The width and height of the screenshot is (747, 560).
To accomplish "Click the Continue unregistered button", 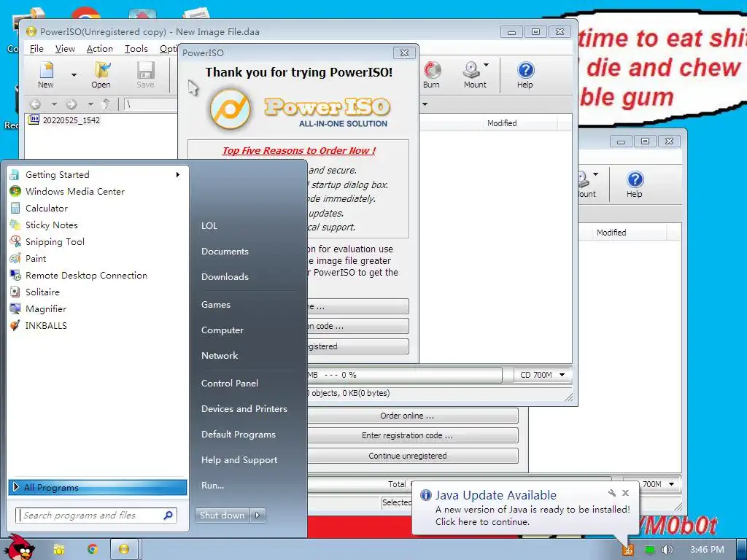I will click(x=407, y=456).
